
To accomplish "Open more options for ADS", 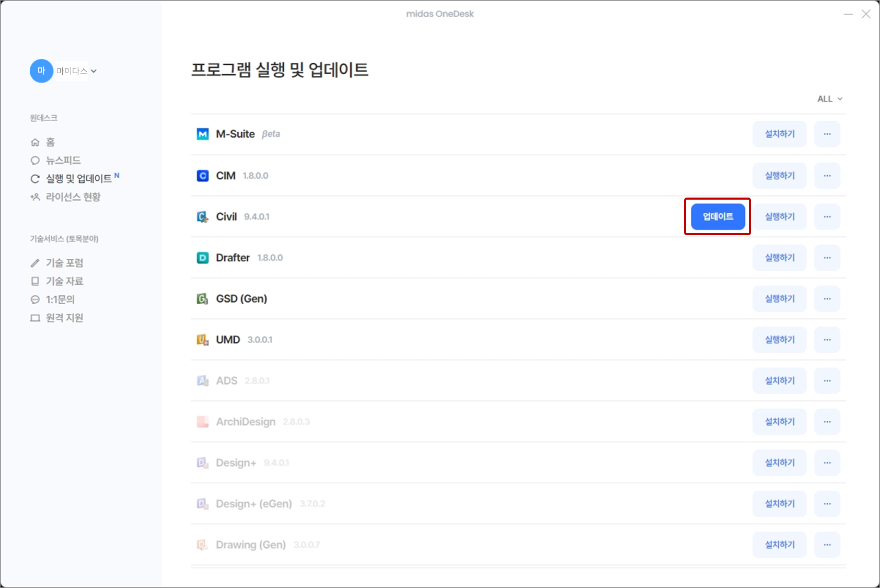I will pos(827,381).
